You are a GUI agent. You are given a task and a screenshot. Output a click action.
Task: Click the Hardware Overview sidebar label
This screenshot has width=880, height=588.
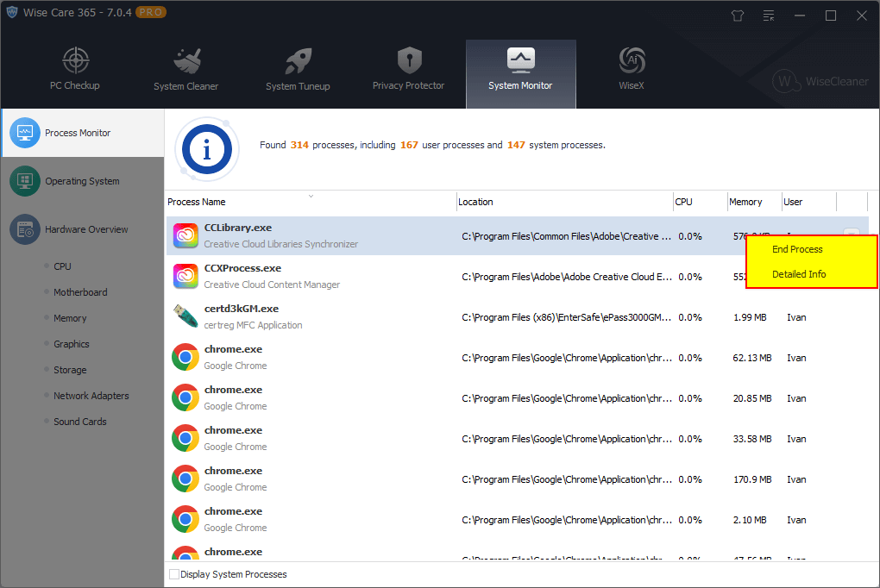point(86,229)
